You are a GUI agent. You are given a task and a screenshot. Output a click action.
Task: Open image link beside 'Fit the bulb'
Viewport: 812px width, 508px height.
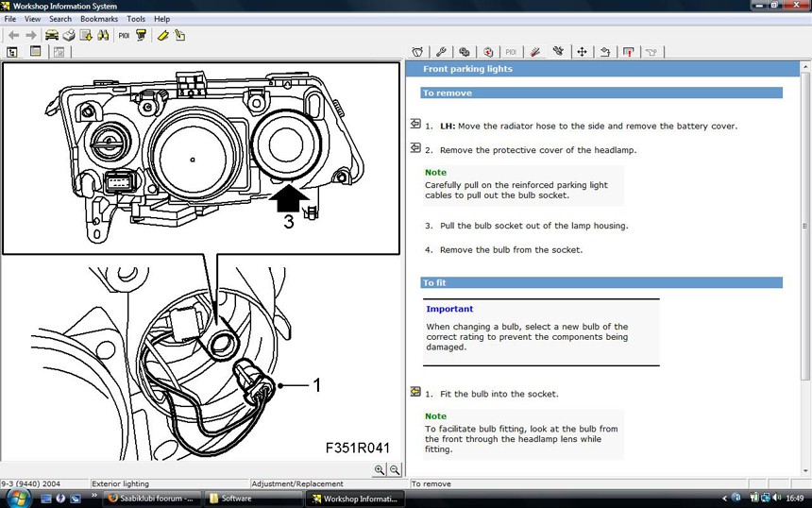click(415, 392)
